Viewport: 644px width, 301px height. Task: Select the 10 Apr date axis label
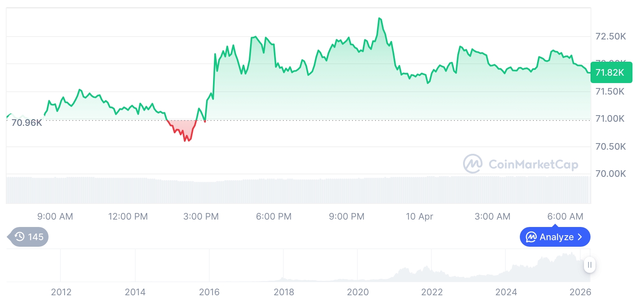coord(419,216)
